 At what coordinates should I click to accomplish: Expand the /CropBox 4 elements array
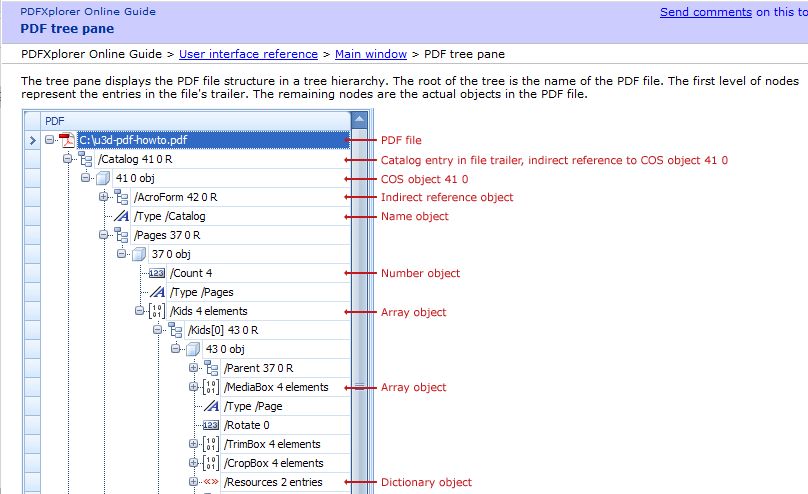pos(193,463)
